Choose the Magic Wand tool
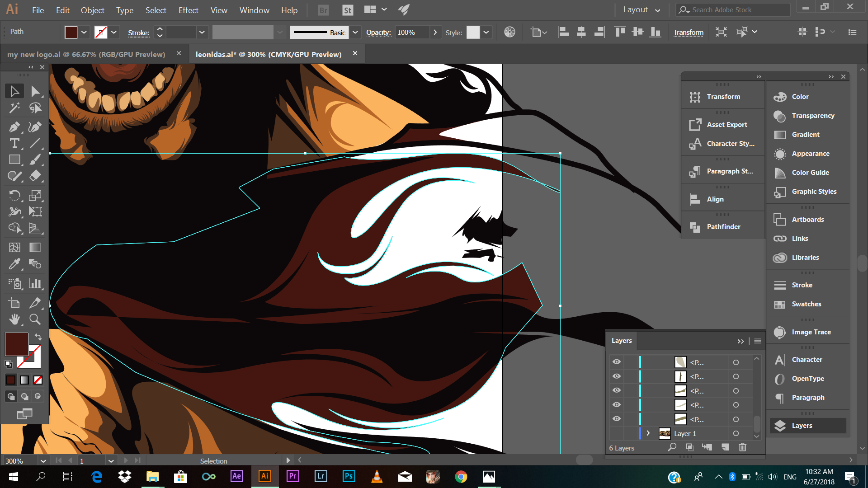The image size is (868, 488). pos(14,108)
